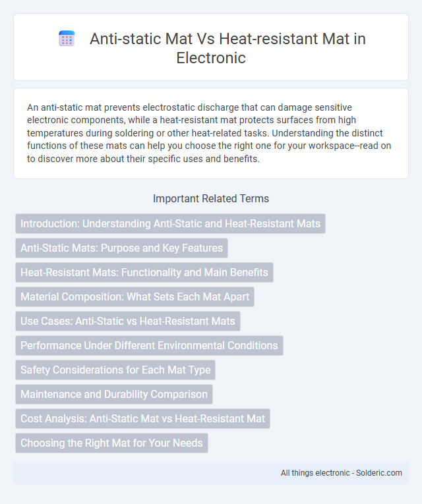Open 'Cost Analysis: Anti-Static Mat vs Heat-Resistant Mat'
422x504 pixels.
(142, 419)
